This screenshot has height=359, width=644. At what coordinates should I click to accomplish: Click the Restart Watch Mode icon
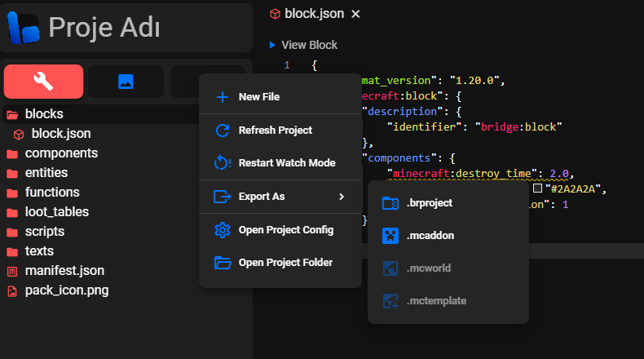222,163
